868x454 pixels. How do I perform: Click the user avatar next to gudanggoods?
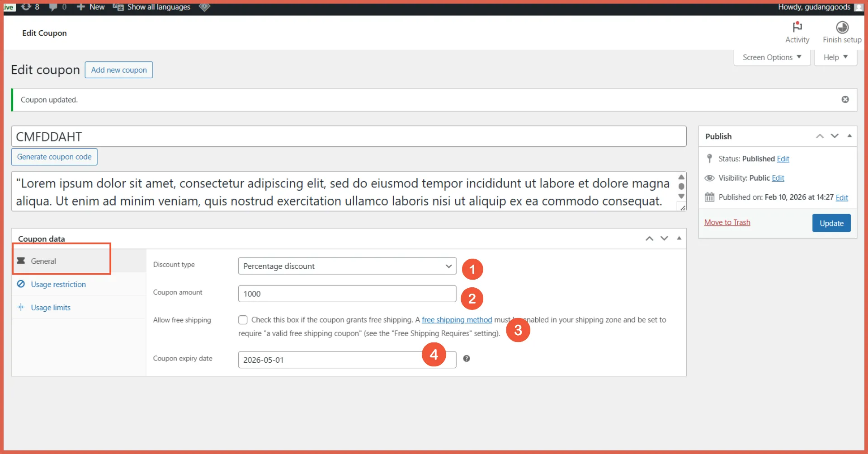(x=859, y=7)
